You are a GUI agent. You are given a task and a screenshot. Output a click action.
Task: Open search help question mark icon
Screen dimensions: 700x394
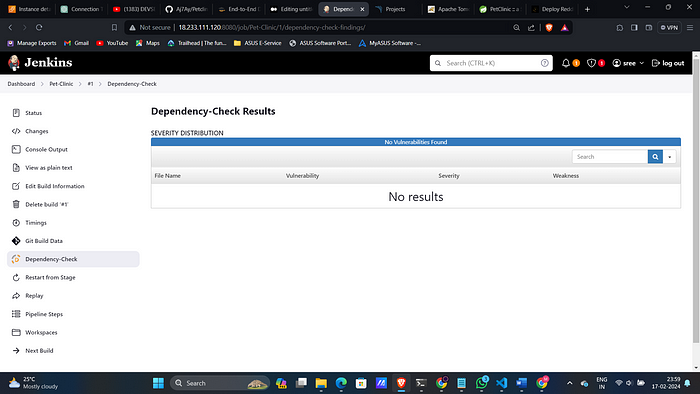[x=545, y=63]
